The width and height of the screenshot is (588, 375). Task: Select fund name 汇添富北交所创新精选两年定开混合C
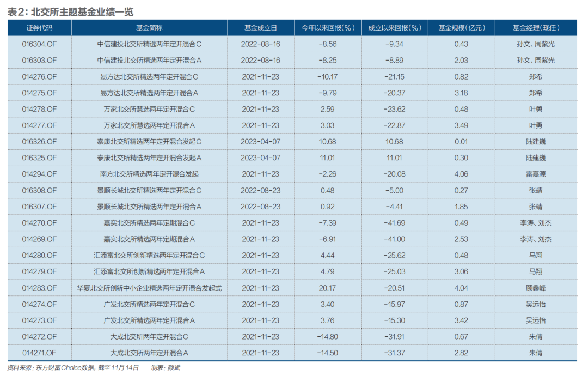(149, 256)
